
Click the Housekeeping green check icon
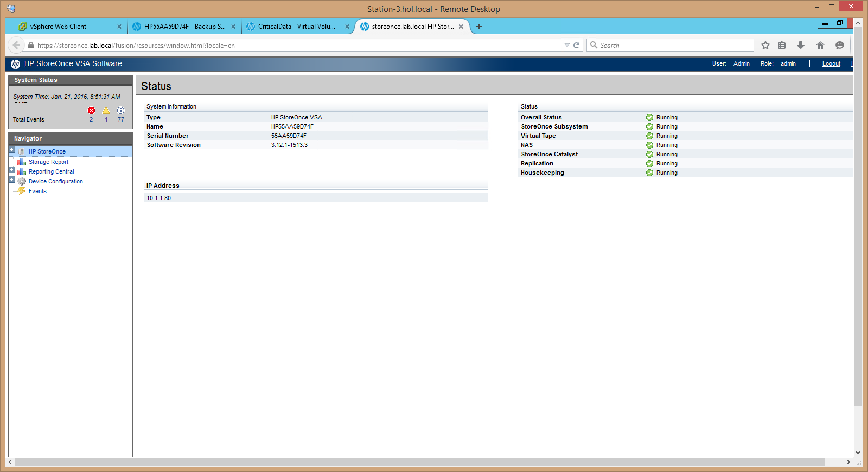coord(649,173)
